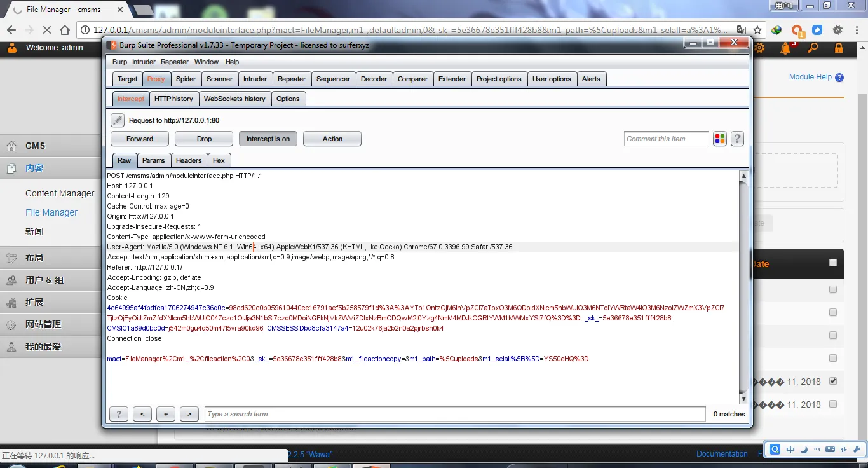The image size is (868, 468).
Task: Click the CMS settings gear icon
Action: pos(759,48)
